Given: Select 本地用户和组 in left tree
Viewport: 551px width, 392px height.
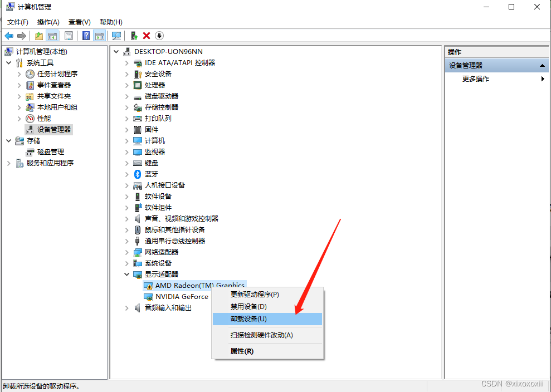Looking at the screenshot, I should 57,107.
